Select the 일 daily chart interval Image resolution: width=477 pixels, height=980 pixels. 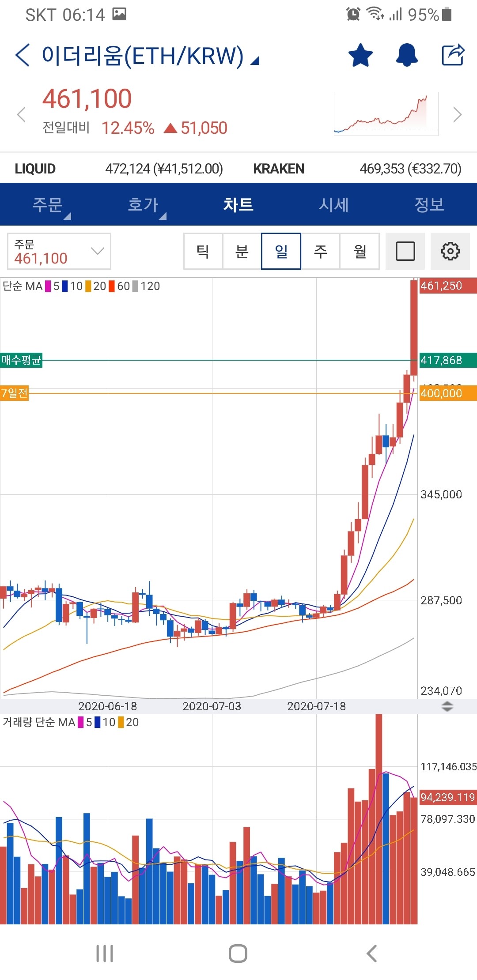coord(281,251)
